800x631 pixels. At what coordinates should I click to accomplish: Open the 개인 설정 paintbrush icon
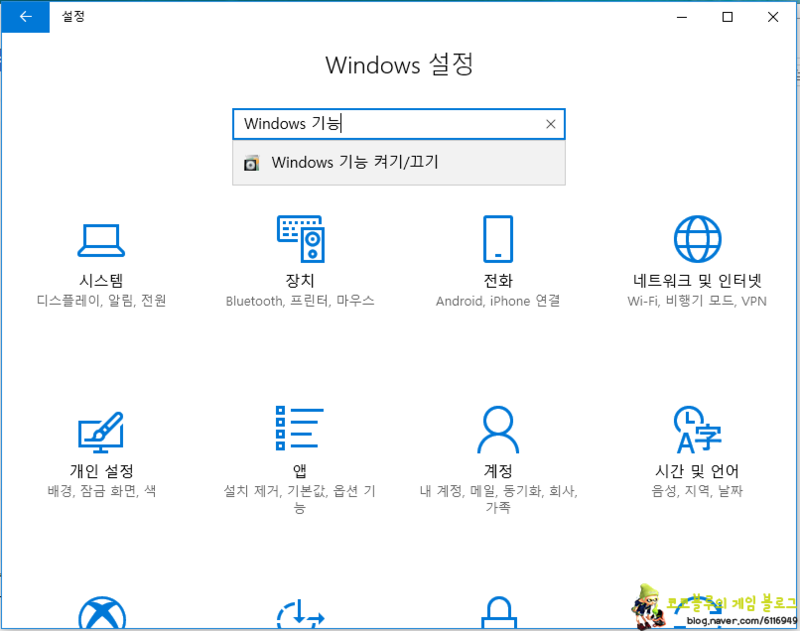point(101,433)
